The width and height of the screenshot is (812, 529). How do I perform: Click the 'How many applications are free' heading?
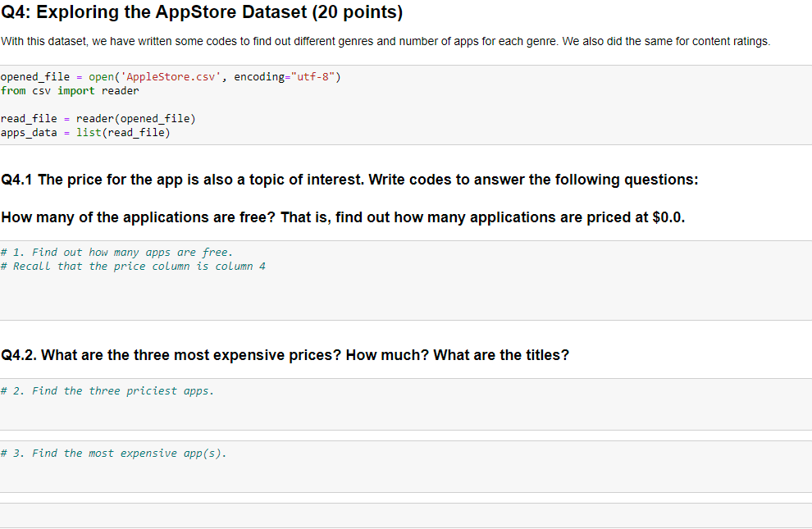pyautogui.click(x=343, y=217)
